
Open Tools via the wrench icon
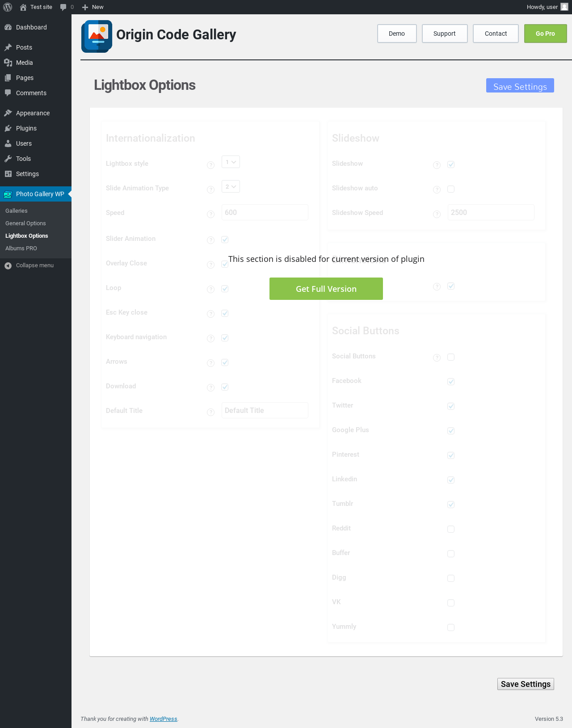click(8, 159)
